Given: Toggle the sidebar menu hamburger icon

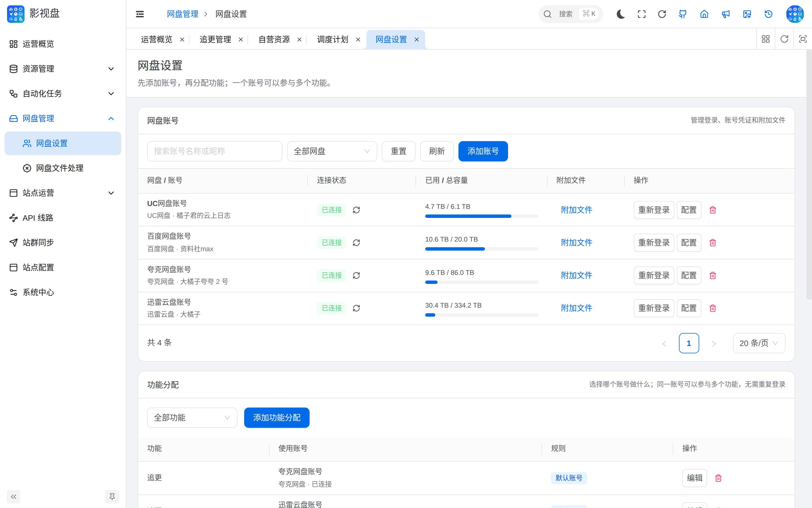Looking at the screenshot, I should (x=140, y=14).
